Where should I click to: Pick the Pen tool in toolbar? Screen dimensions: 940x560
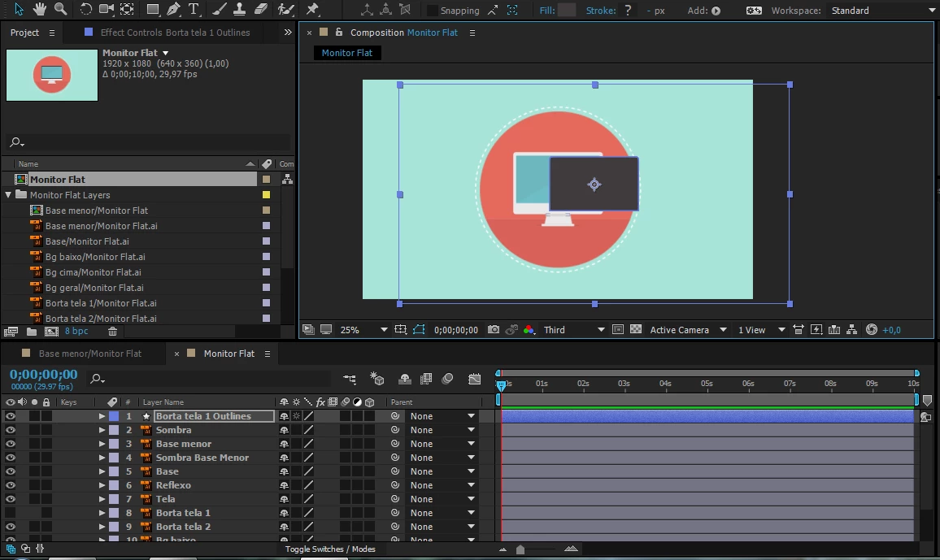click(x=173, y=10)
